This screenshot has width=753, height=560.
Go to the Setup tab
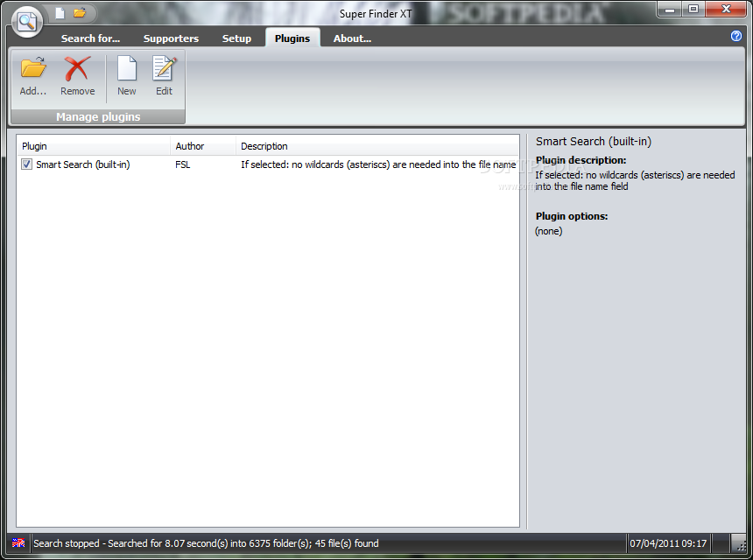[x=236, y=38]
